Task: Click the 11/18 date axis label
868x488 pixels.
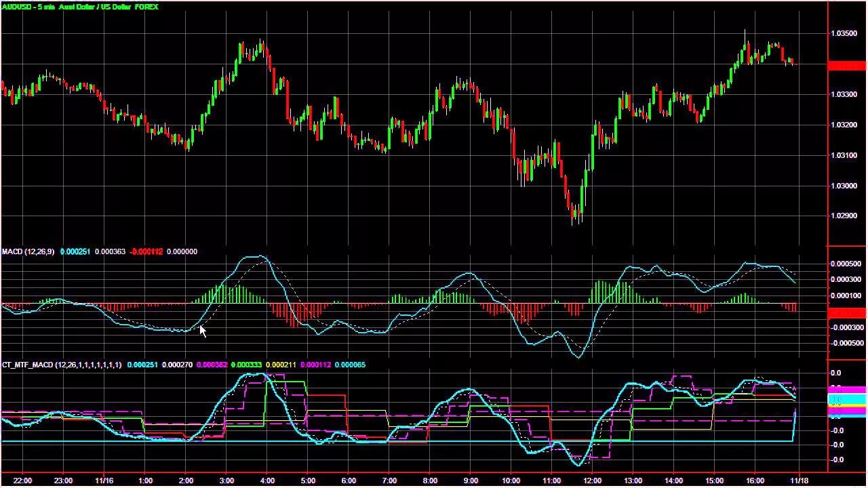Action: (799, 481)
